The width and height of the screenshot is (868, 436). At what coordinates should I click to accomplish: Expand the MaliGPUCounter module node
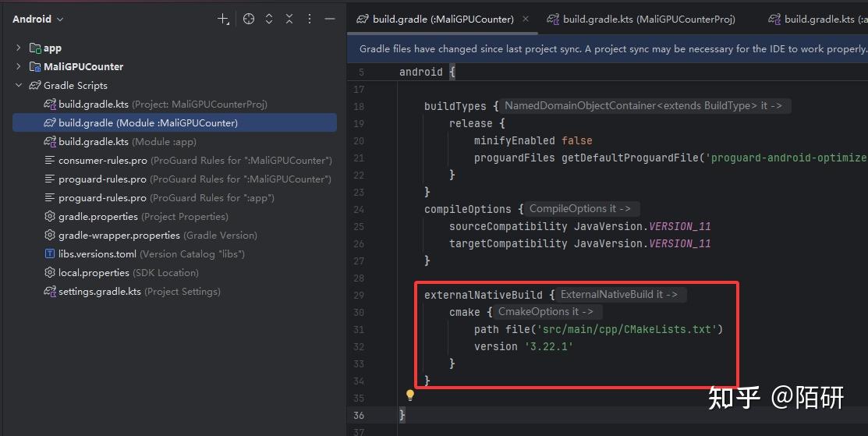18,66
